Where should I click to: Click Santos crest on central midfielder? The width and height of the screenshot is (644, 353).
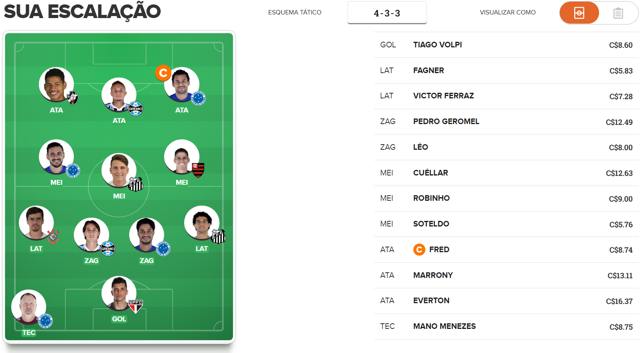[x=136, y=184]
